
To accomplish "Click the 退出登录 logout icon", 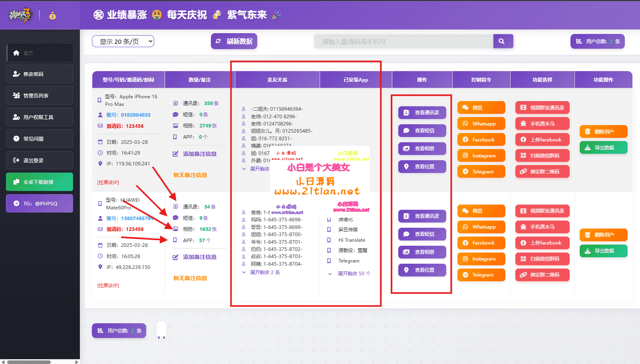I will pos(16,160).
